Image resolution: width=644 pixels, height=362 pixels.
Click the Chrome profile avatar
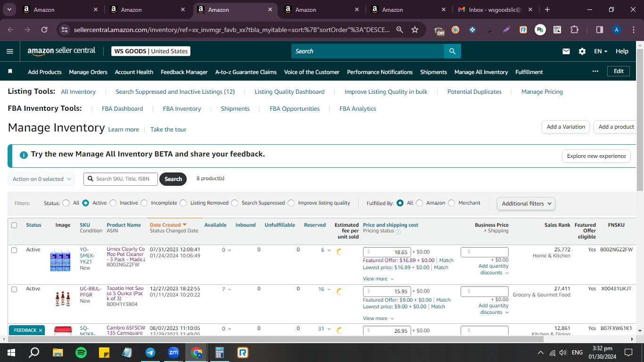point(617,30)
